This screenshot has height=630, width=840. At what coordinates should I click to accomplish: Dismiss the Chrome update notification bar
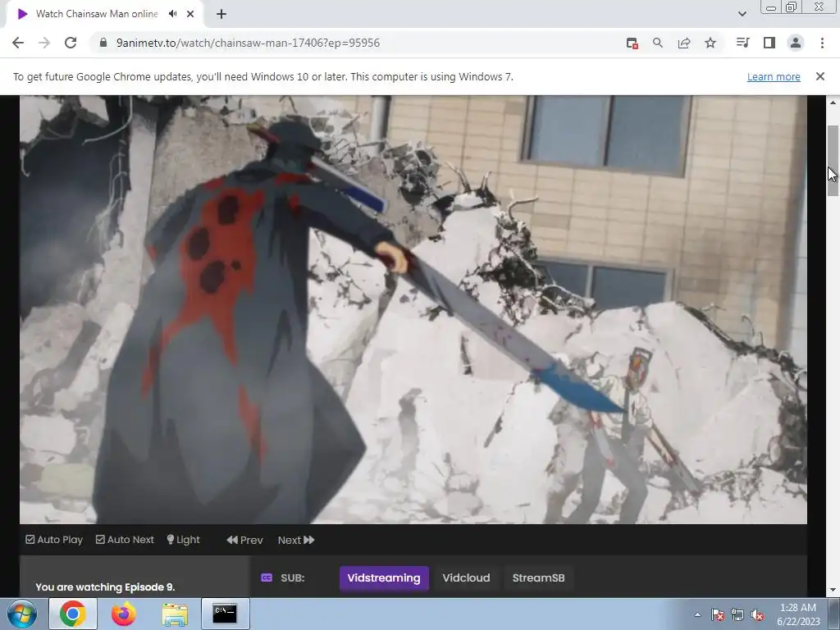tap(819, 76)
